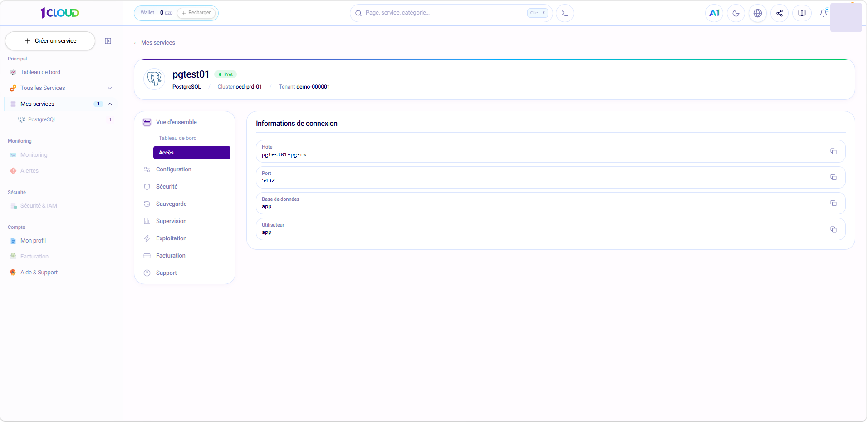Open Sauvegarde section
The width and height of the screenshot is (868, 422).
click(x=172, y=204)
